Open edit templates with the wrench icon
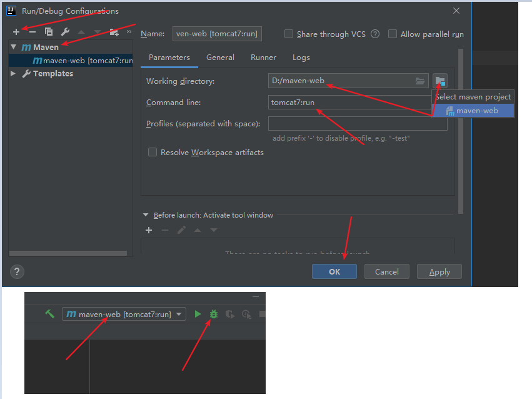The image size is (532, 399). point(65,32)
